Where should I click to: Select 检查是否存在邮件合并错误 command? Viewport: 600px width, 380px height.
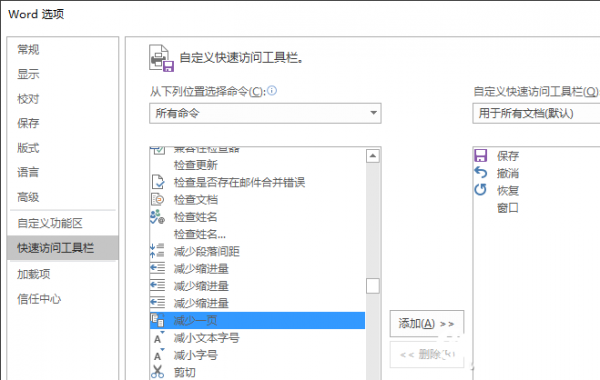point(239,183)
